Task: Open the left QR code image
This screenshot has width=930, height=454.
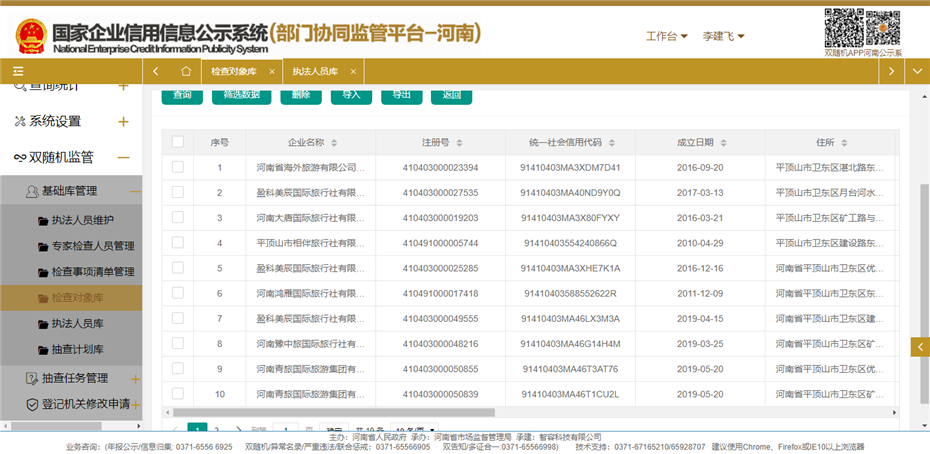Action: coord(843,27)
